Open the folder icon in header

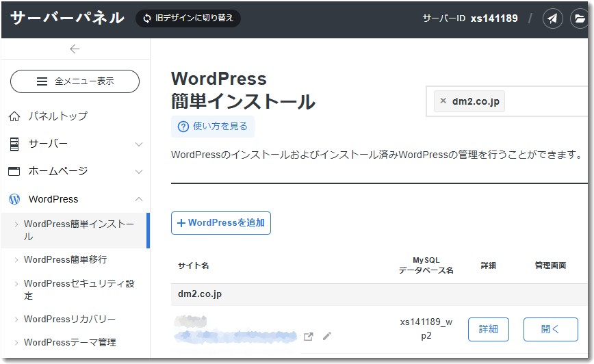[579, 18]
